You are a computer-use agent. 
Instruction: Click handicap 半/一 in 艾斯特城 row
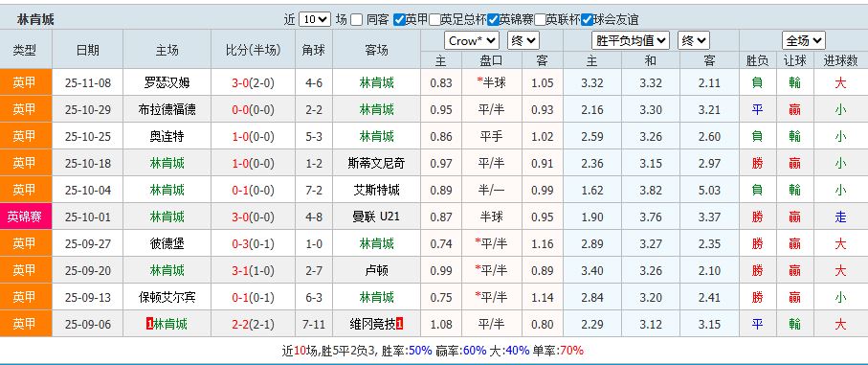(492, 190)
